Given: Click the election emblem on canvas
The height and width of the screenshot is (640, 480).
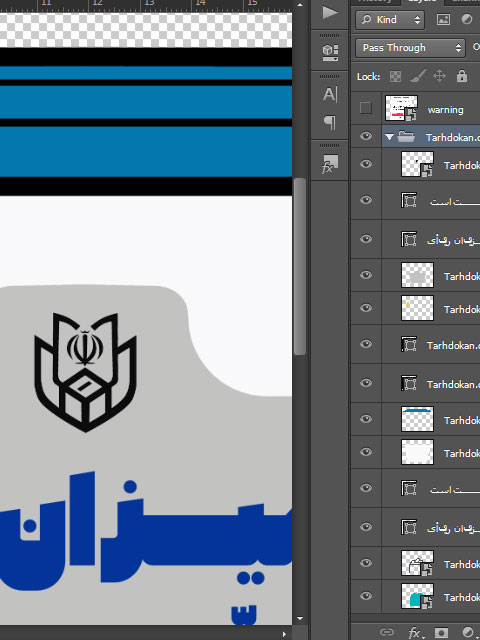Looking at the screenshot, I should pyautogui.click(x=85, y=372).
